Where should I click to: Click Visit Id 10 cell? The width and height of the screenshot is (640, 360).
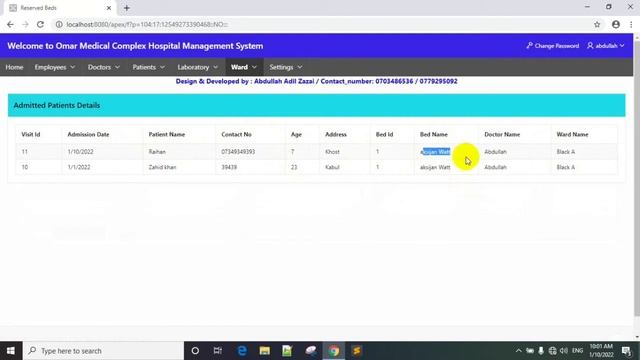tap(24, 167)
